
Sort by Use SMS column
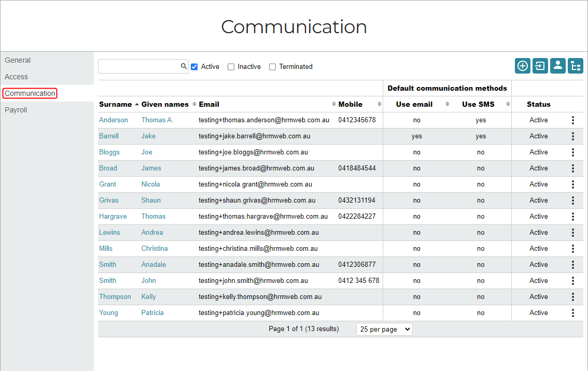pyautogui.click(x=478, y=104)
